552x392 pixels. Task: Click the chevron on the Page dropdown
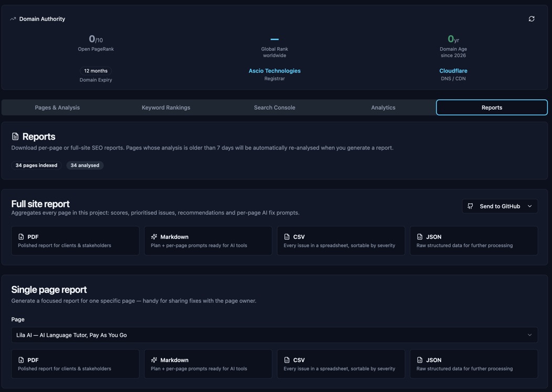tap(529, 335)
